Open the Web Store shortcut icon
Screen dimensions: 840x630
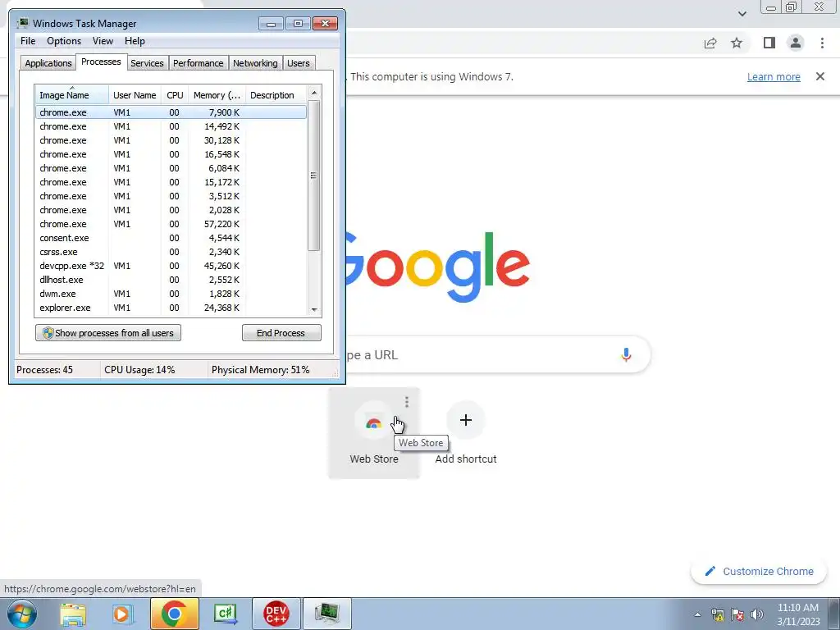click(373, 421)
